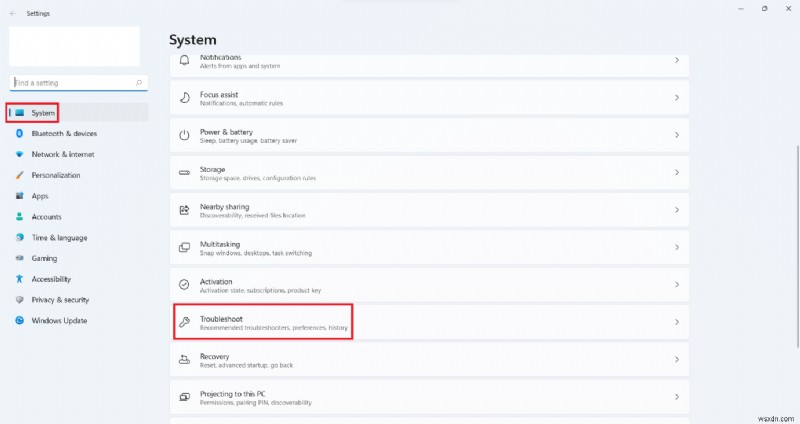This screenshot has height=424, width=800.
Task: Click the Projecting to this PC icon
Action: pos(184,397)
